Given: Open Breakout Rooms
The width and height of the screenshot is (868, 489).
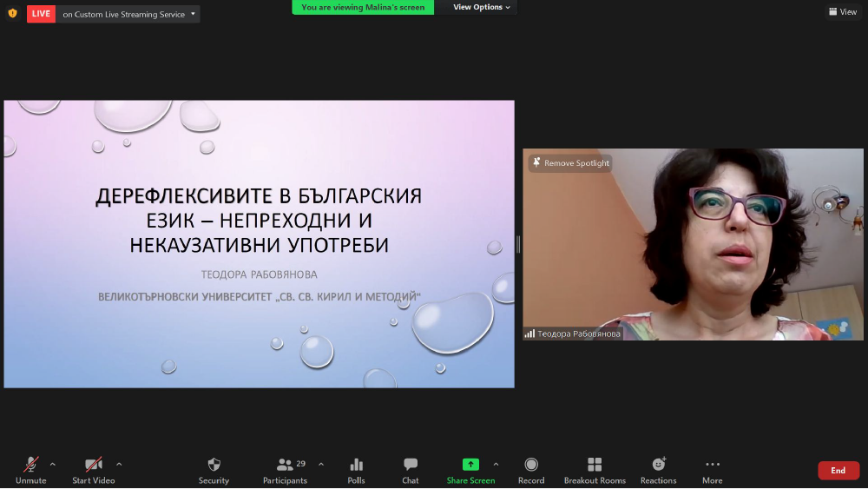Looking at the screenshot, I should [x=595, y=466].
